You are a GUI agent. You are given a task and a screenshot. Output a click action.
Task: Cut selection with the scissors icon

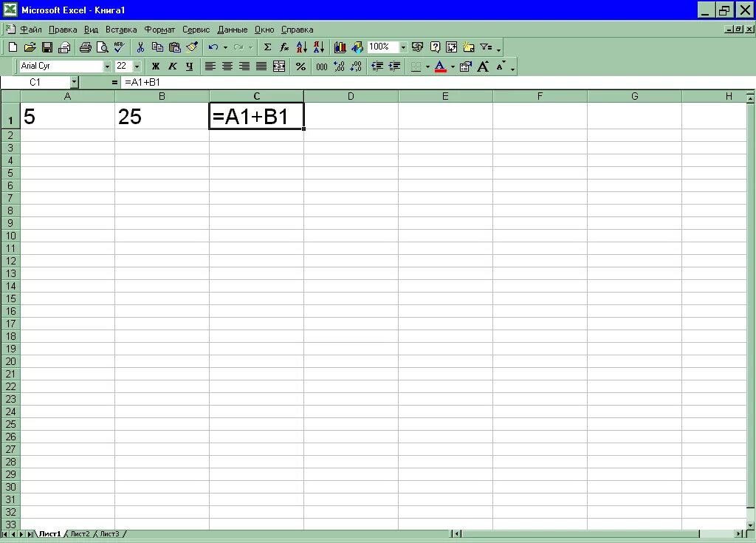click(140, 47)
